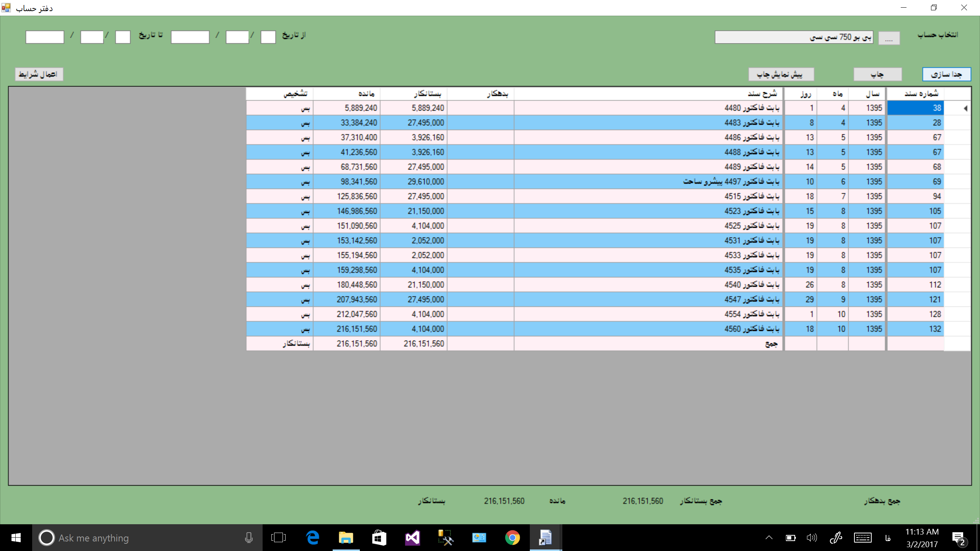Screen dimensions: 980x551
Task: Click the جدا سازی button
Action: 946,74
